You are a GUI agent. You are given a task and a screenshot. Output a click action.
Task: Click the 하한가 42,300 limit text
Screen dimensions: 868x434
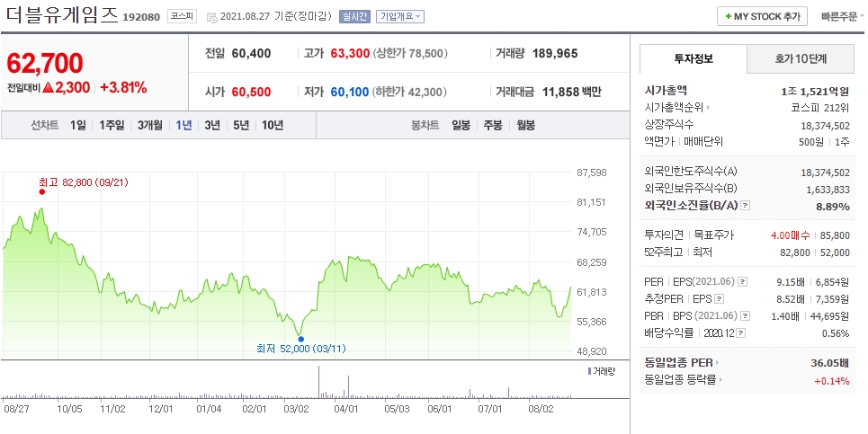409,92
